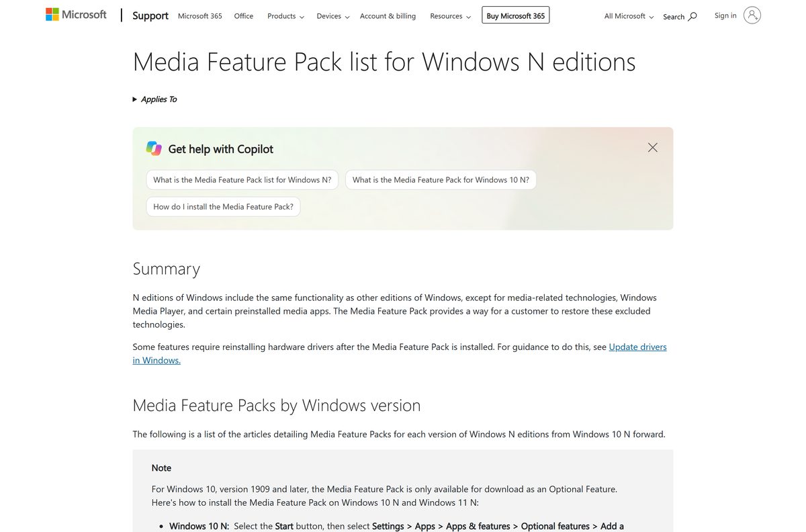Viewport: 806px width, 532px height.
Task: Ask How do I install the Media Feature Pack
Action: (223, 207)
